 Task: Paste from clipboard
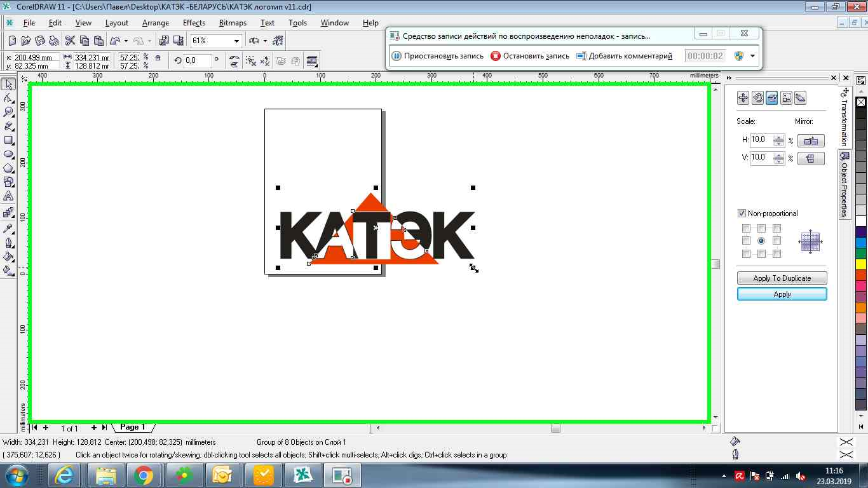click(98, 41)
